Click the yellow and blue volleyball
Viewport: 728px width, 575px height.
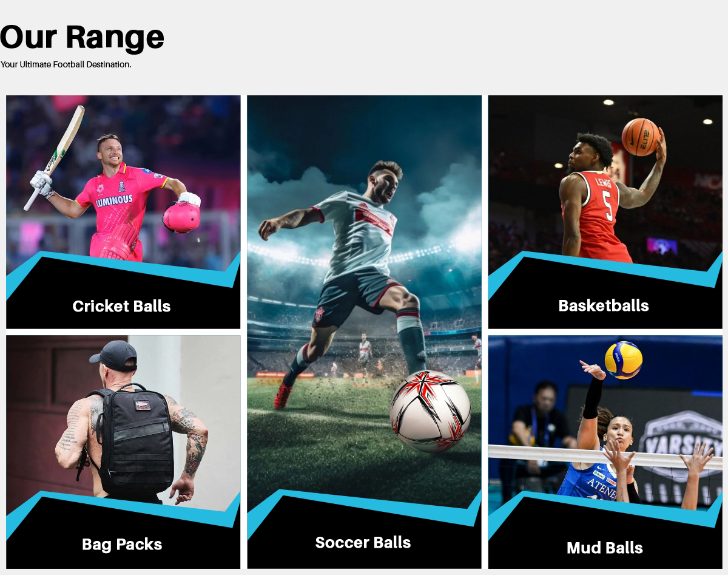[x=623, y=360]
